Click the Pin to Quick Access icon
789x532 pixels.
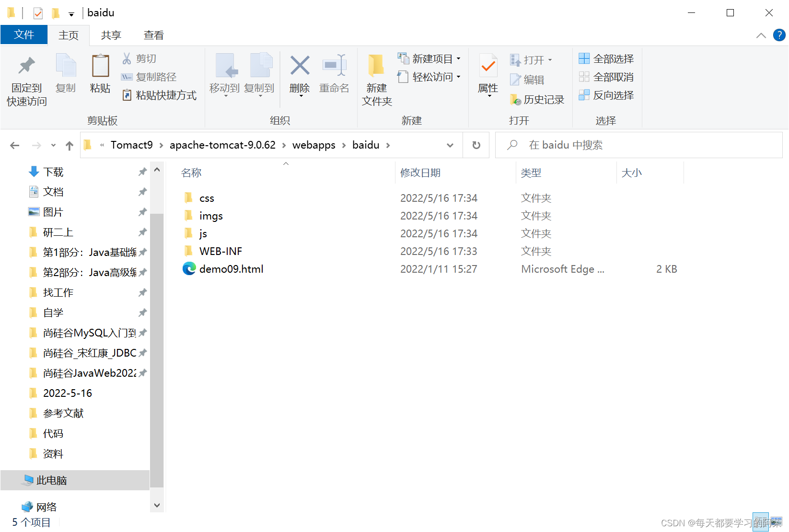click(26, 66)
